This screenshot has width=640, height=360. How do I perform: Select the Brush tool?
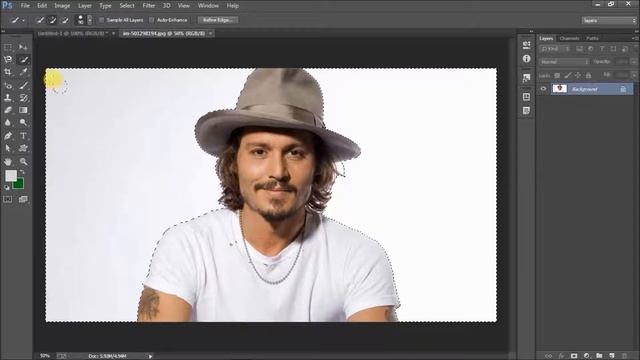pos(23,85)
